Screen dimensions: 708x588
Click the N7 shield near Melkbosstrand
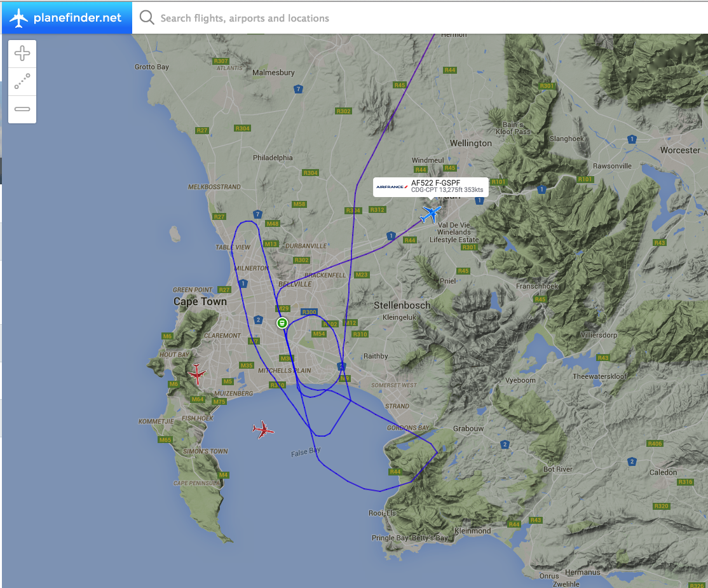(x=258, y=214)
